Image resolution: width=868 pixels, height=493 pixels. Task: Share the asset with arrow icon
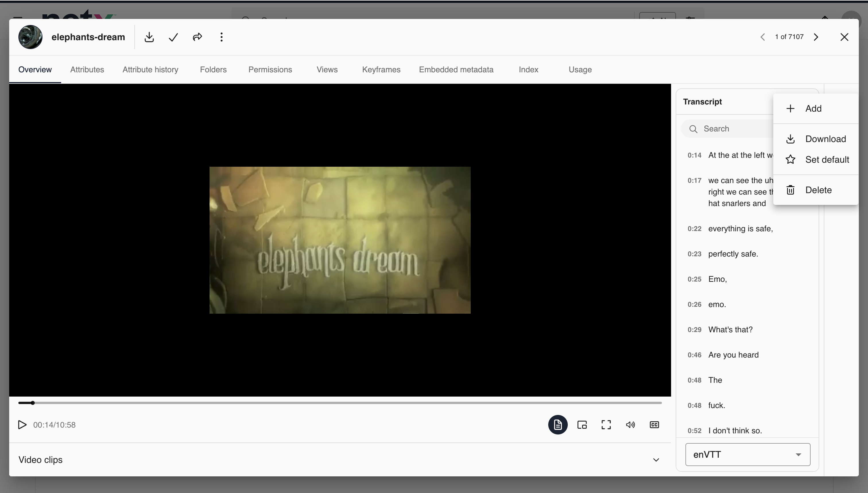(x=197, y=37)
